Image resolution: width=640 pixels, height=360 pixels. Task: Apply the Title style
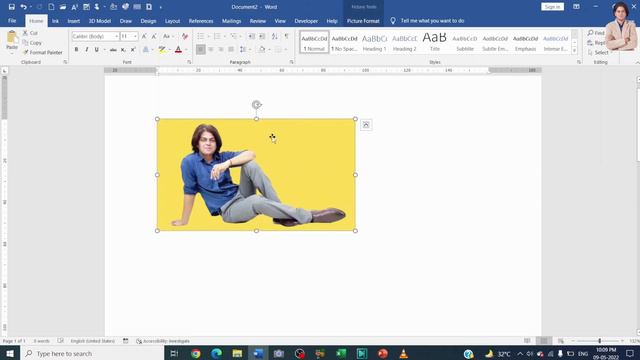point(435,42)
